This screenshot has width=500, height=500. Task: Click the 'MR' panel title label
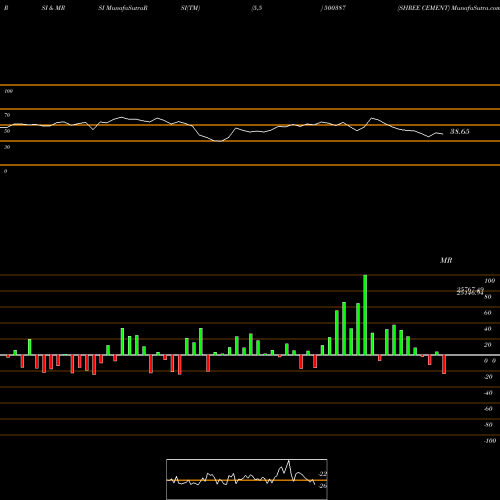(x=446, y=260)
